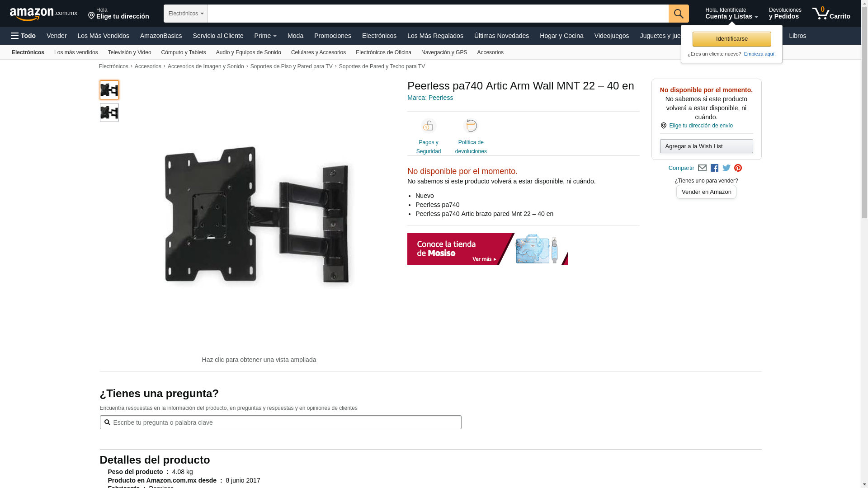Select the second product thumbnail image
Image resolution: width=868 pixels, height=488 pixels.
click(x=109, y=113)
